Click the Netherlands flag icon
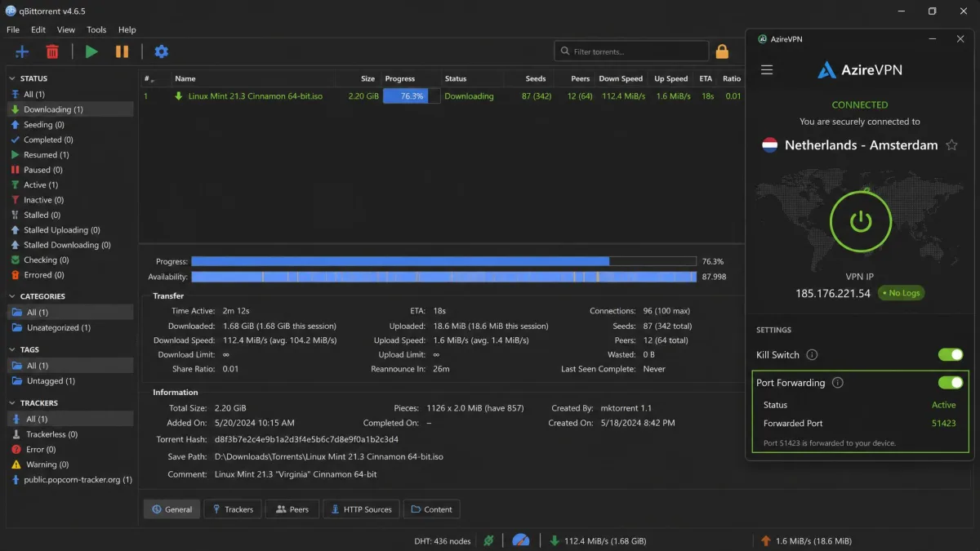Screen dimensions: 980x551 tap(769, 145)
